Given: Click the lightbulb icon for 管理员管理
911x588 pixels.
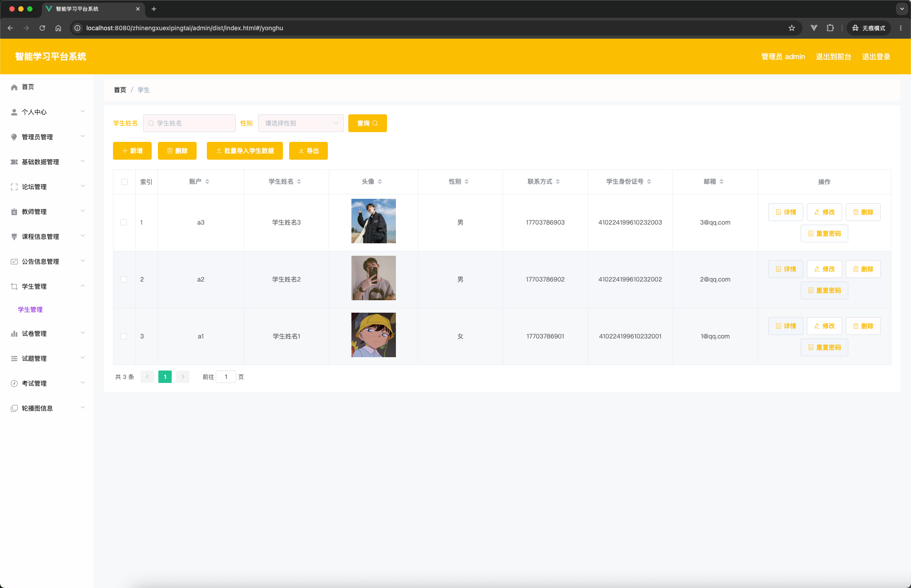Looking at the screenshot, I should point(14,137).
